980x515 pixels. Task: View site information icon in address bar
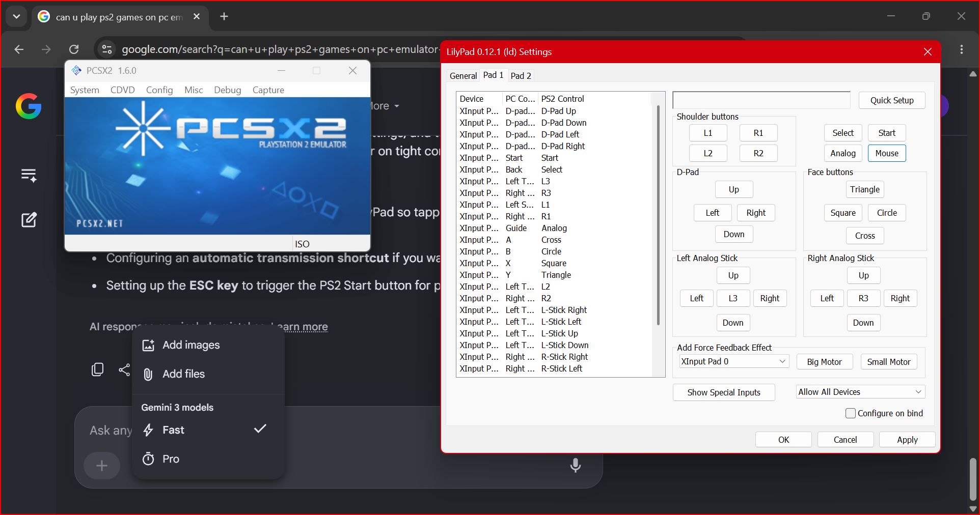(x=107, y=49)
